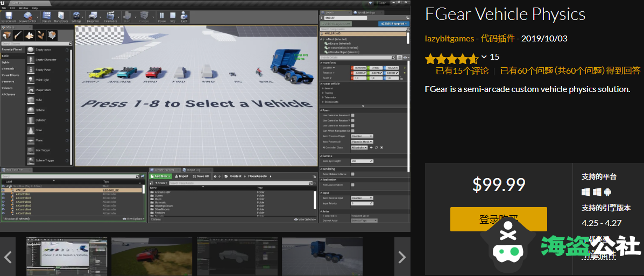Pick the Player Start class icon
The height and width of the screenshot is (276, 644).
click(31, 90)
